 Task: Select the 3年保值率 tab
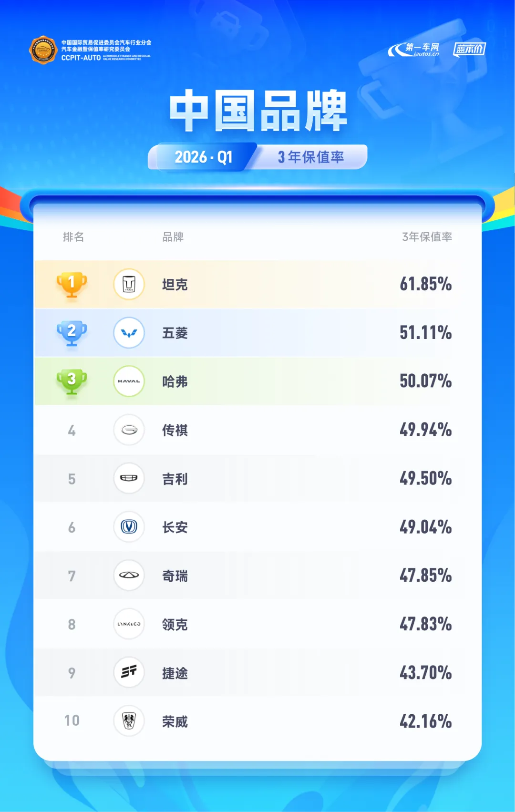pyautogui.click(x=311, y=157)
